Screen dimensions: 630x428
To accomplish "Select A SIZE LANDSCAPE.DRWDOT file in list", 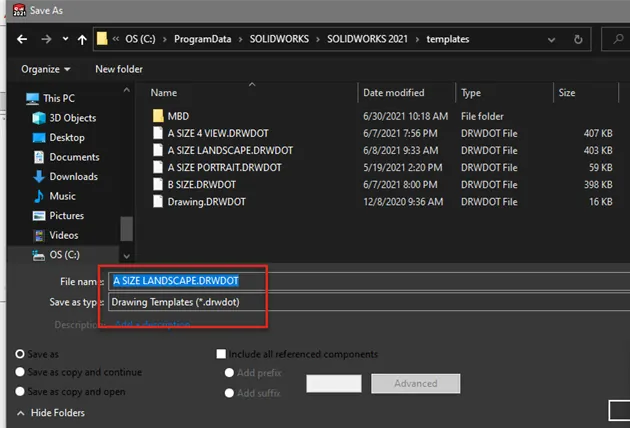I will click(230, 150).
